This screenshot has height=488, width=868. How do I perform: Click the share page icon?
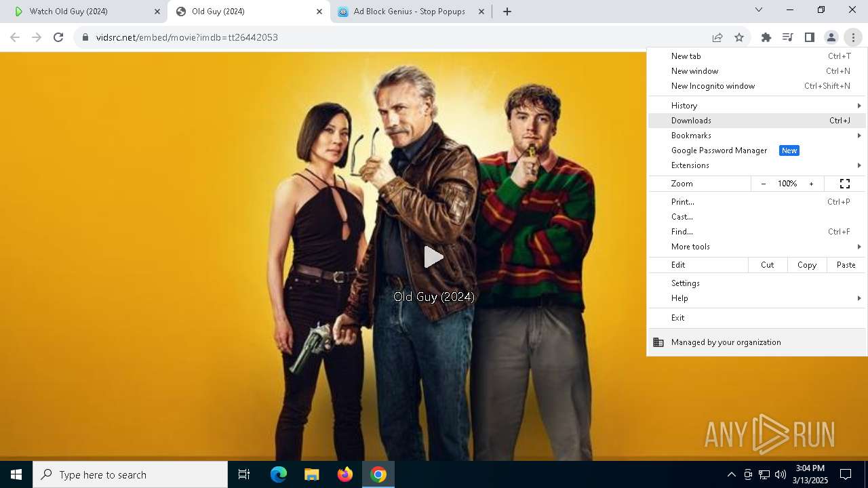(717, 37)
